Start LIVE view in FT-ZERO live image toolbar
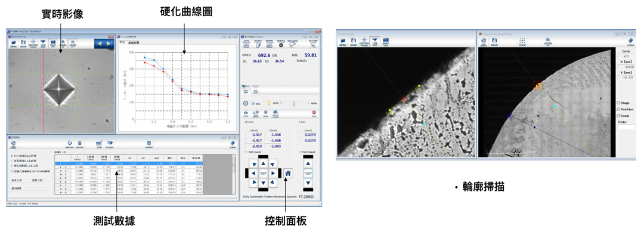Screen dimensions: 644x235 pyautogui.click(x=43, y=44)
